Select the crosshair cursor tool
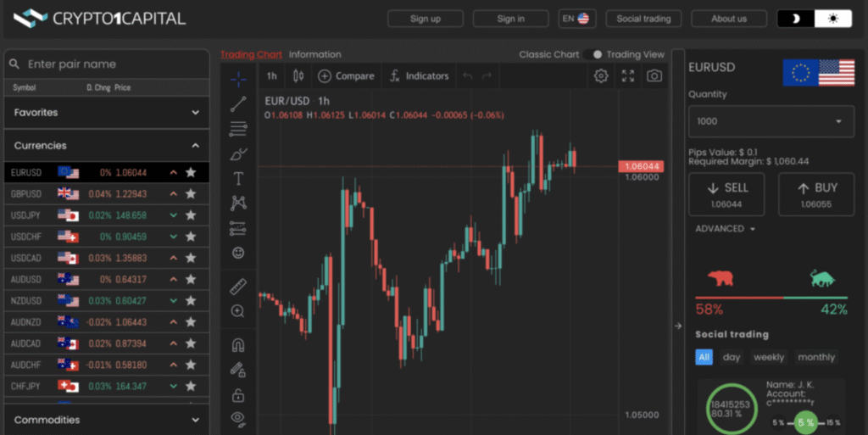Screen dimensions: 868x435 [238, 79]
